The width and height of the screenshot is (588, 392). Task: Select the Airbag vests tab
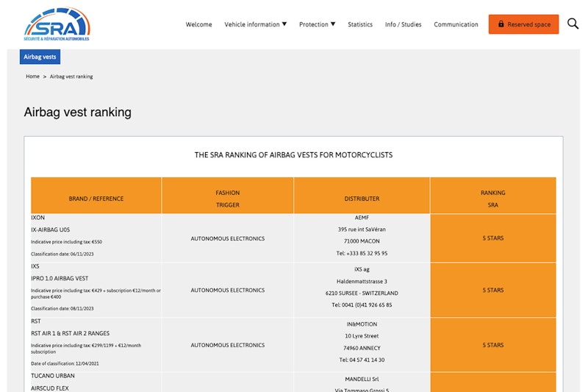40,57
